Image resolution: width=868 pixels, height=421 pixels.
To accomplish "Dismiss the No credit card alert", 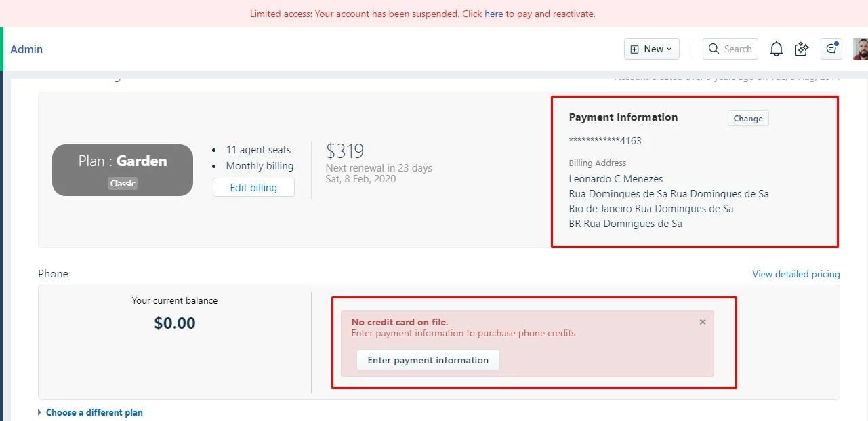I will pos(703,322).
